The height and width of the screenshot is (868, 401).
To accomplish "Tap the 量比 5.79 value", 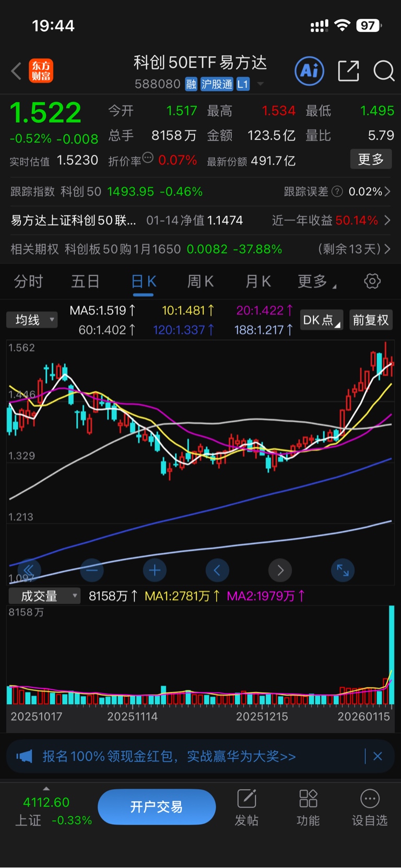I will (x=381, y=136).
